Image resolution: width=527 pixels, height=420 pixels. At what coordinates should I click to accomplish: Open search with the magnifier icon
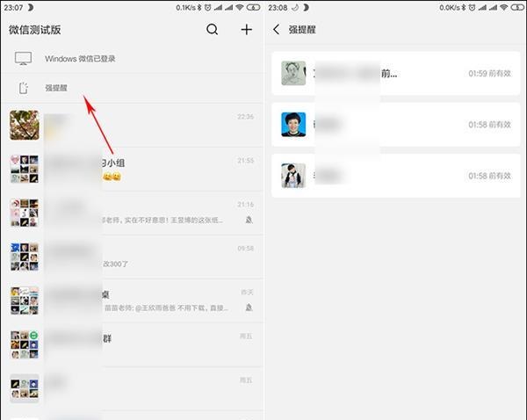[x=212, y=30]
